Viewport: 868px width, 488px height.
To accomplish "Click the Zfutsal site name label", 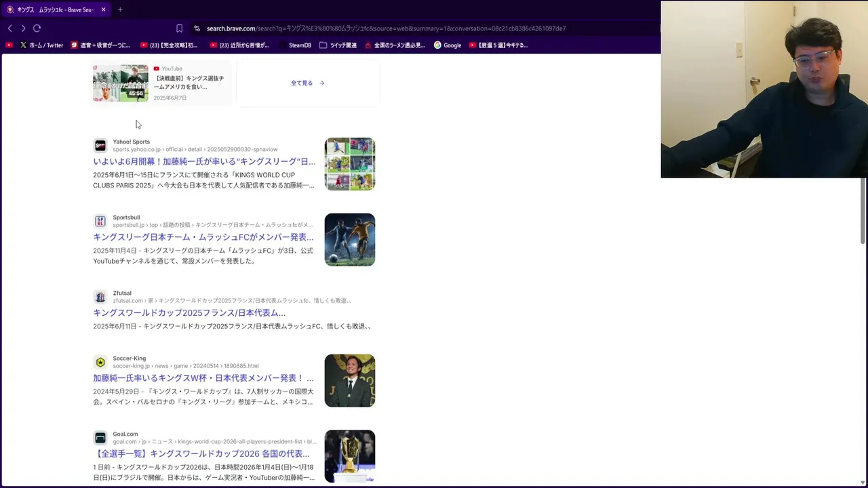I will [122, 293].
